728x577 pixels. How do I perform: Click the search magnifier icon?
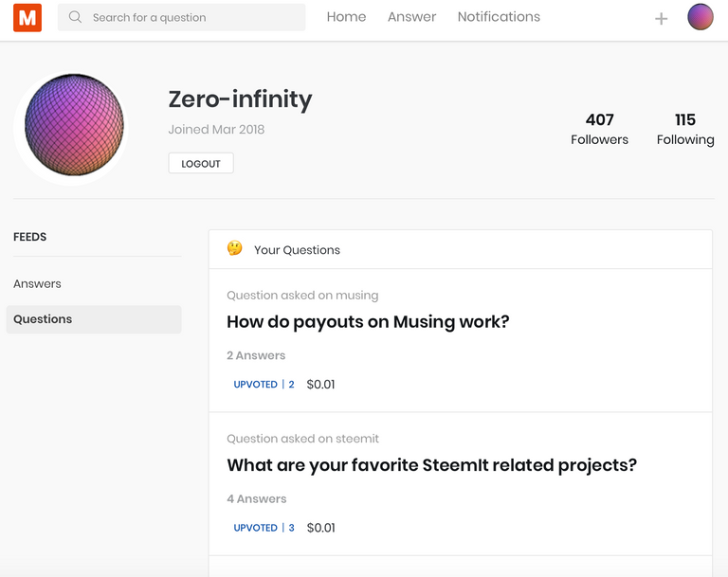75,17
